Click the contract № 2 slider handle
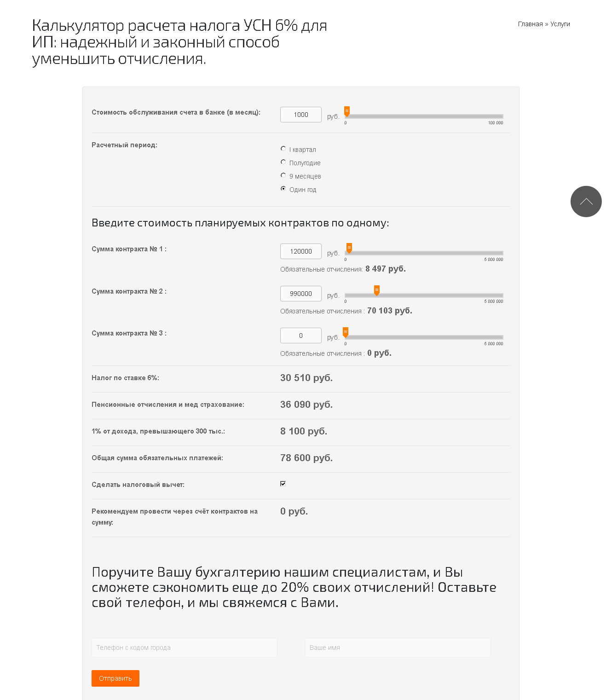This screenshot has height=700, width=606. [377, 290]
